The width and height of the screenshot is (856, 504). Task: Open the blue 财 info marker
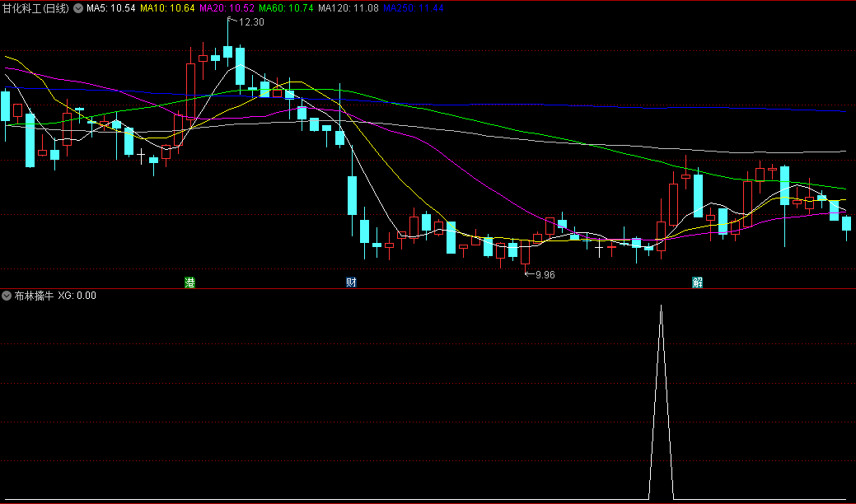pyautogui.click(x=351, y=282)
